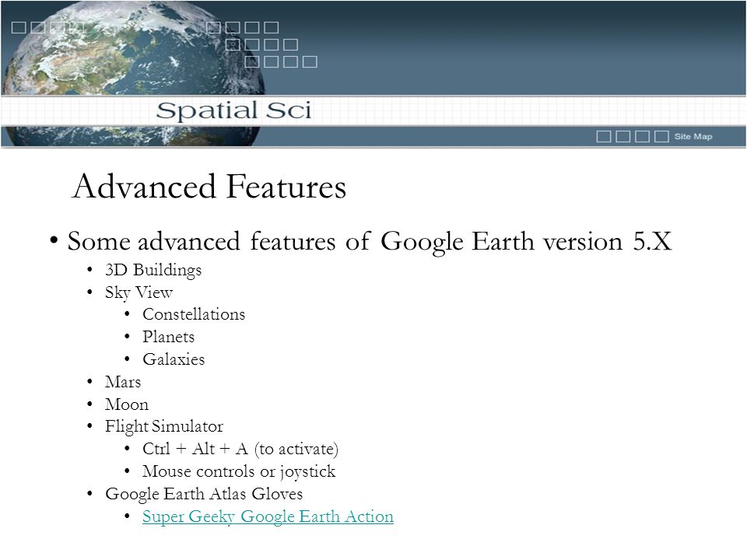747x560 pixels.
Task: Select the Advanced Features slide title
Action: [x=209, y=186]
